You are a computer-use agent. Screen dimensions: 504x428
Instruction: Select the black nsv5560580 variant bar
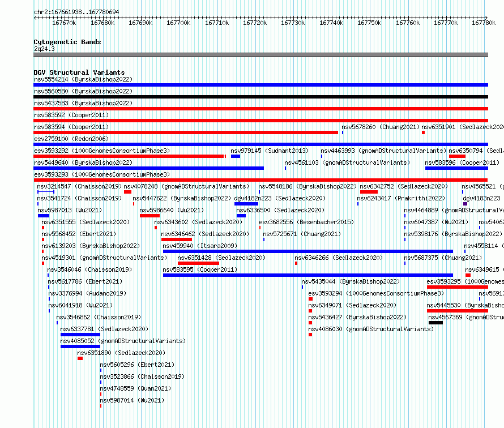[260, 97]
